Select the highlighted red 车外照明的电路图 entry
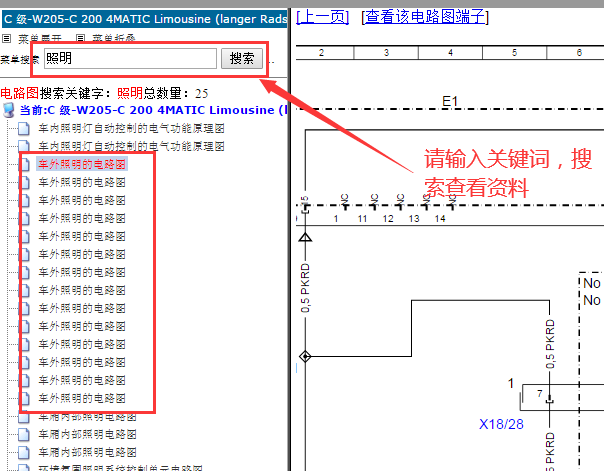 (x=82, y=164)
